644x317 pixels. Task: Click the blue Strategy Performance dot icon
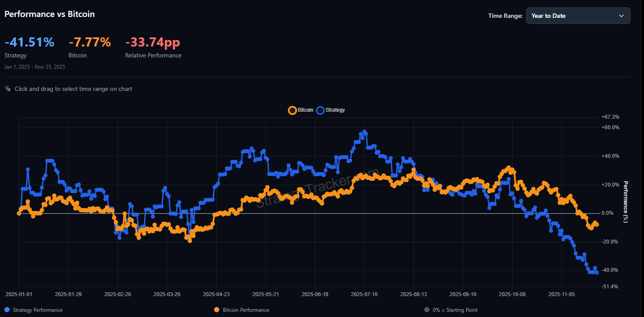7,310
